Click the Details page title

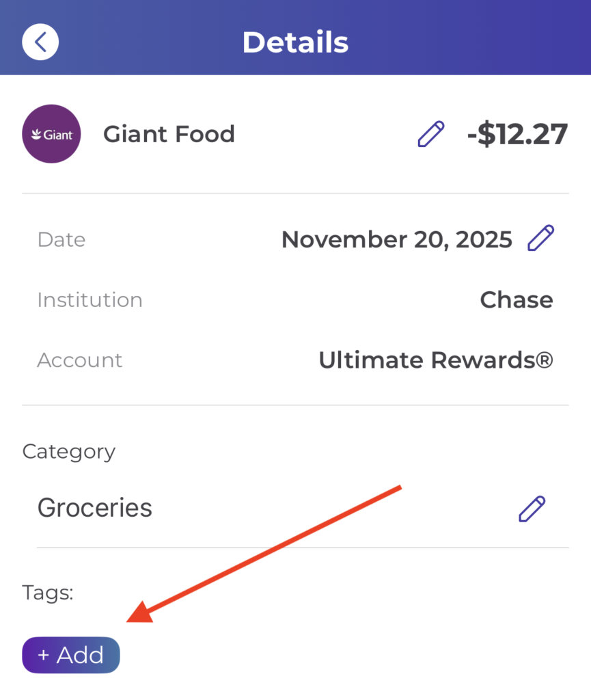coord(295,42)
